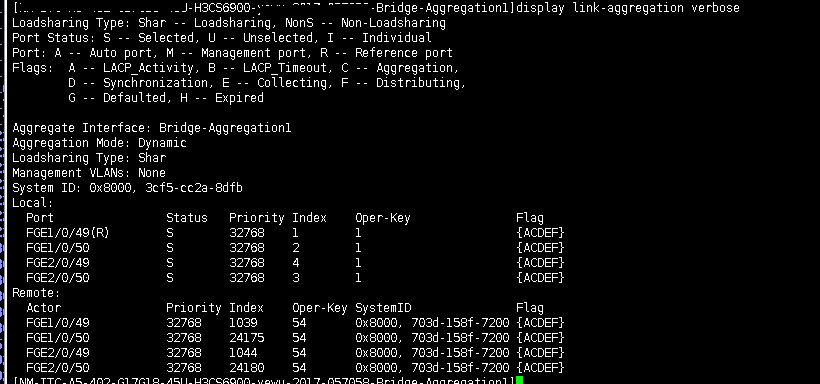
Task: Click remote index value 24175
Action: tap(247, 338)
